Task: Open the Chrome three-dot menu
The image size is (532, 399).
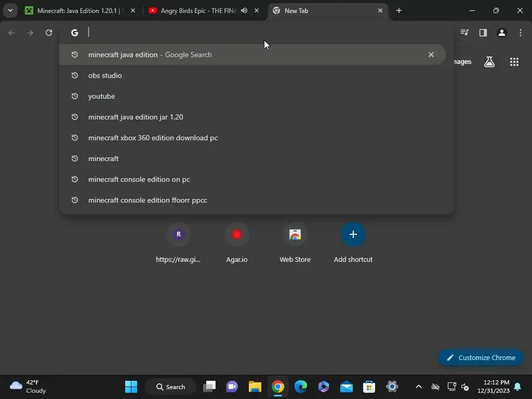Action: coord(521,33)
